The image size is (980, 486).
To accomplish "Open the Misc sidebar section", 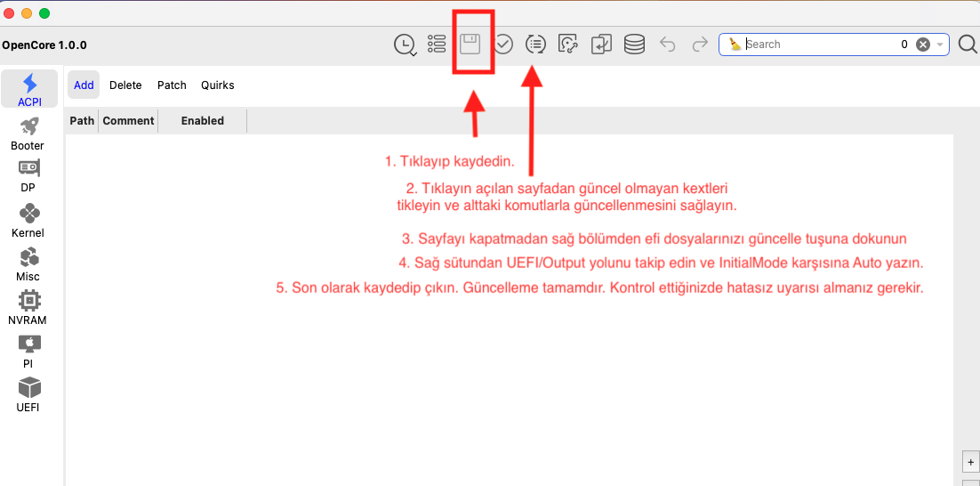I will [x=28, y=264].
